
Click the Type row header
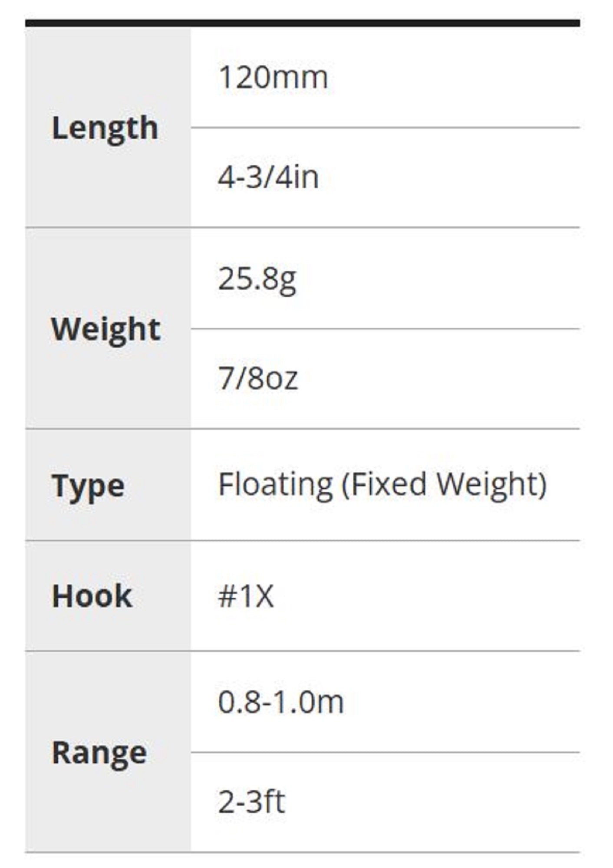(88, 486)
